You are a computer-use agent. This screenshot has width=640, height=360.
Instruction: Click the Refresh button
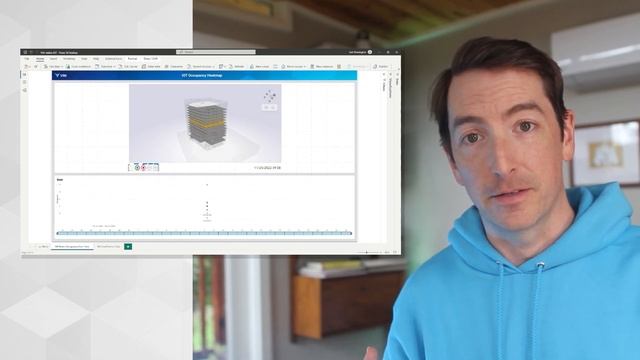237,66
